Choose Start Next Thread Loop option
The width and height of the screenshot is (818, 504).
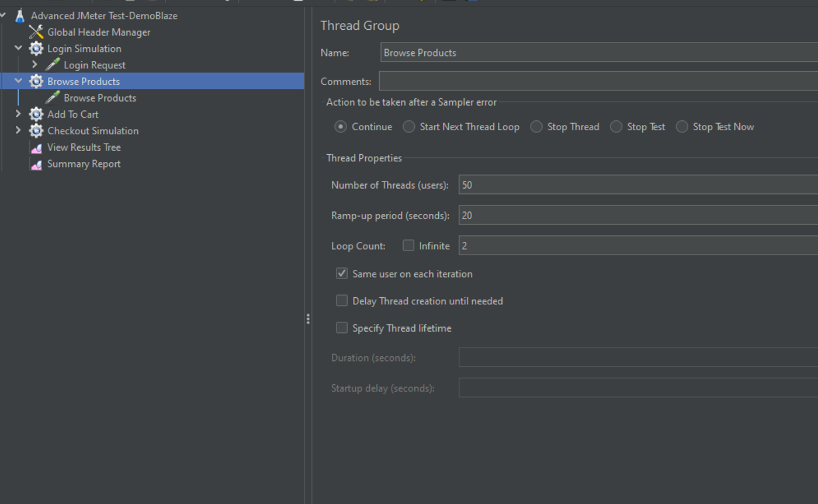click(x=409, y=127)
